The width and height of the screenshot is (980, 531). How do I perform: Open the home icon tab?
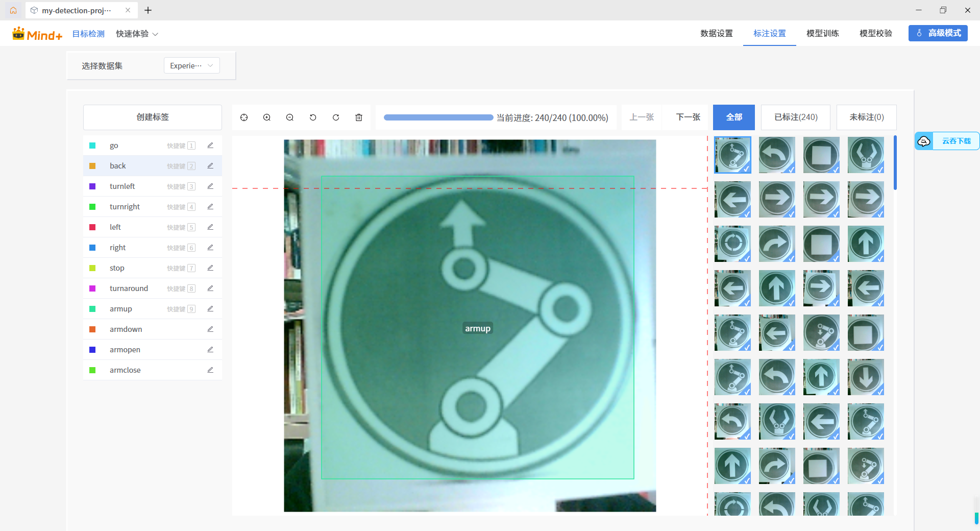13,10
